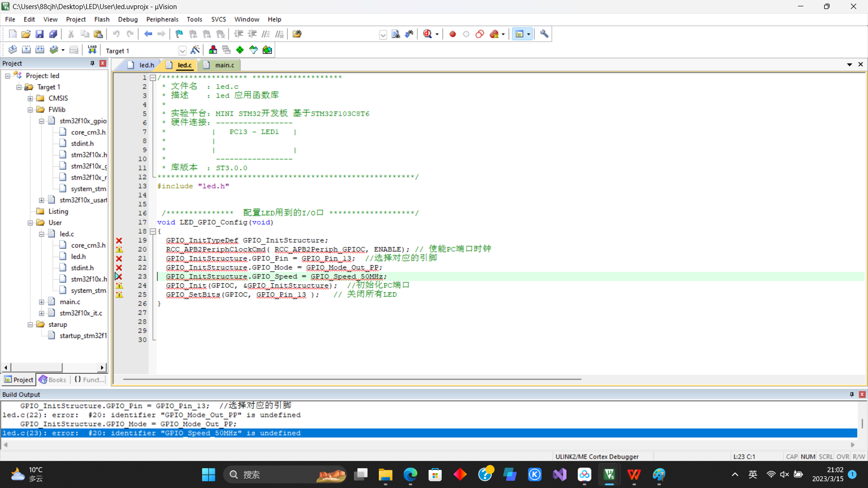Image resolution: width=868 pixels, height=488 pixels.
Task: Open Target 1 selection dropdown
Action: tap(182, 51)
